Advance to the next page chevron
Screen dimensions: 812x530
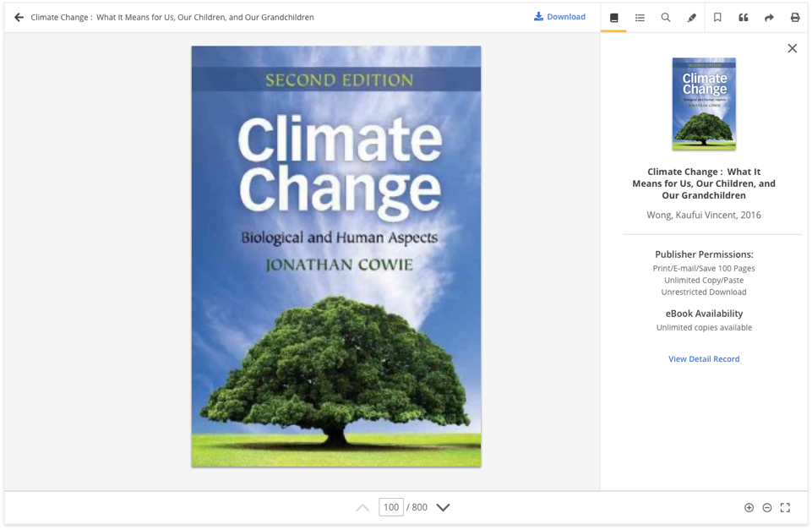point(443,508)
